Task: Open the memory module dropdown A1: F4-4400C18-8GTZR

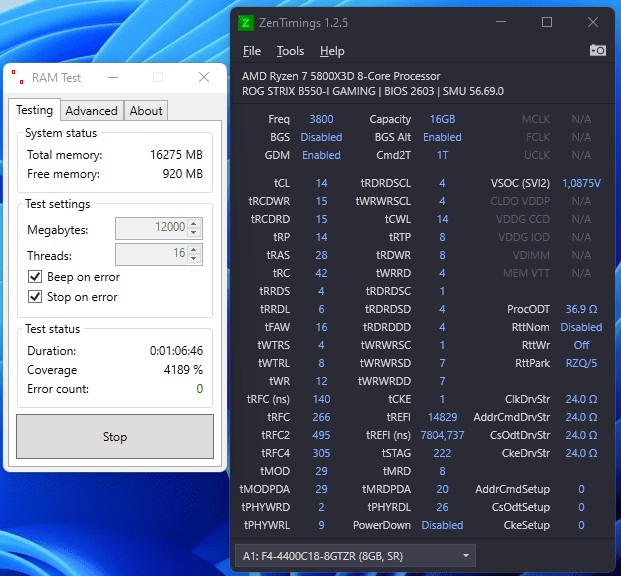Action: tap(355, 556)
